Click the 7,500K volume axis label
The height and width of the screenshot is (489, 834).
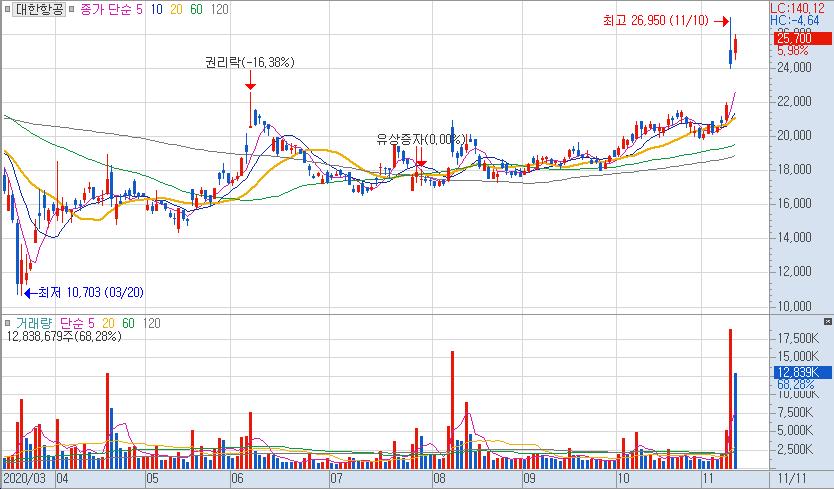pyautogui.click(x=796, y=412)
